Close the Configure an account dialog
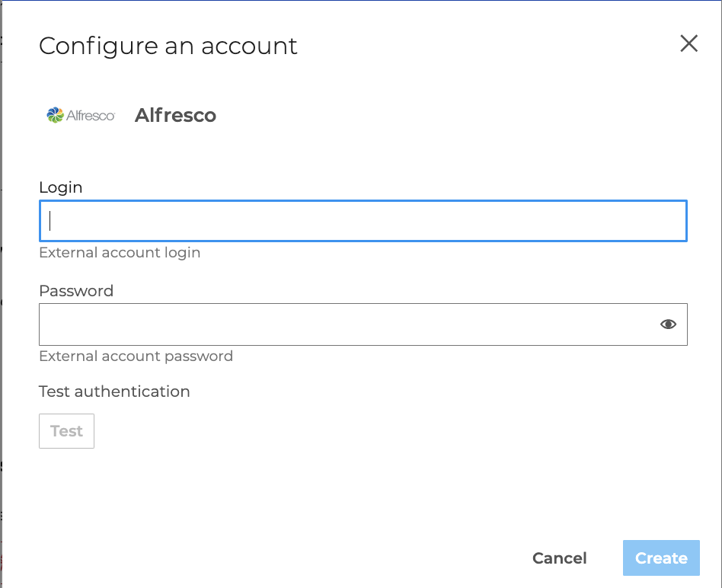 click(688, 44)
